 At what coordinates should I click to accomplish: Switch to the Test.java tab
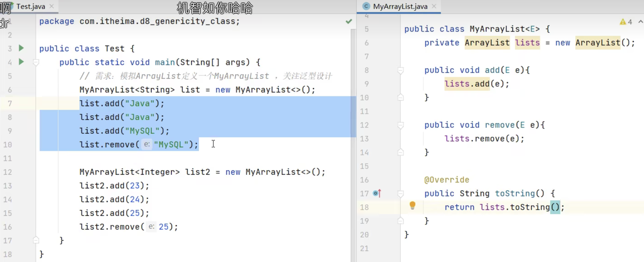30,6
